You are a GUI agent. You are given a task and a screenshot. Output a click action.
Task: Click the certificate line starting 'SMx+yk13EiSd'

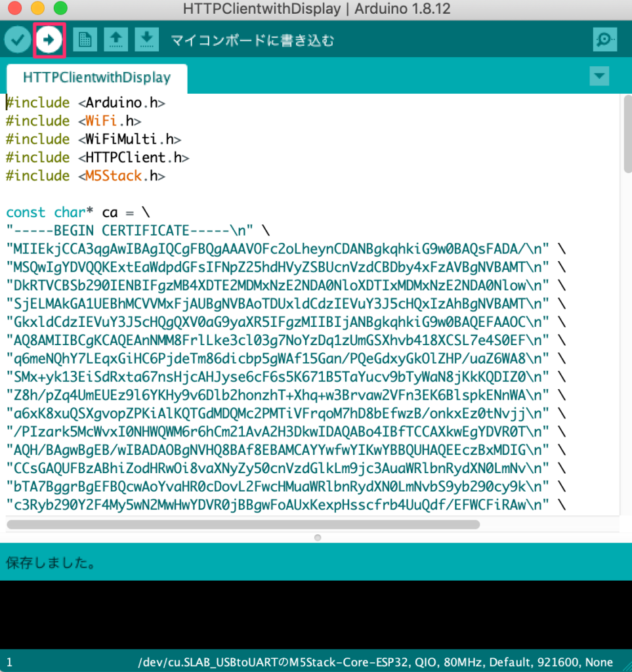click(285, 377)
